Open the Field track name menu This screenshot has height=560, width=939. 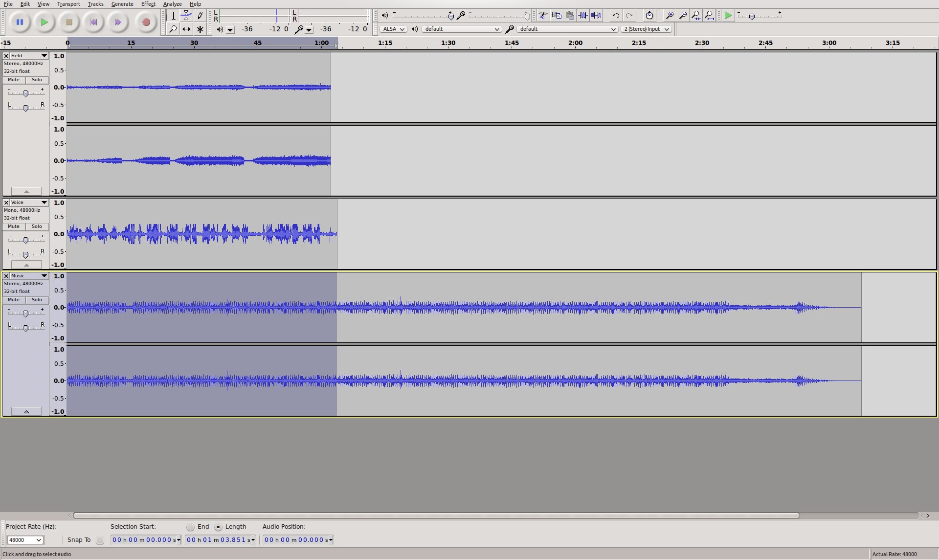[29, 56]
